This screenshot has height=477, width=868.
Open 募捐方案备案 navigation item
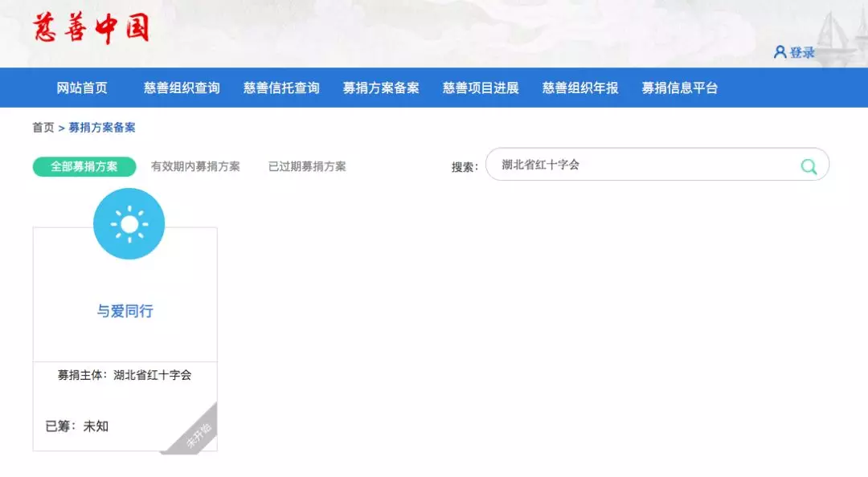coord(381,88)
